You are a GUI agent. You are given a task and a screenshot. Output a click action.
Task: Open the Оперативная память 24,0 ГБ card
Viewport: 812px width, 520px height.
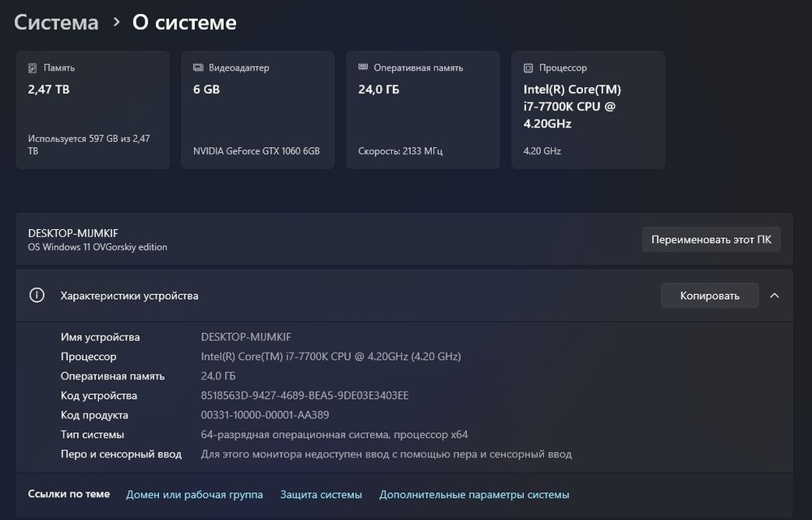pyautogui.click(x=422, y=110)
